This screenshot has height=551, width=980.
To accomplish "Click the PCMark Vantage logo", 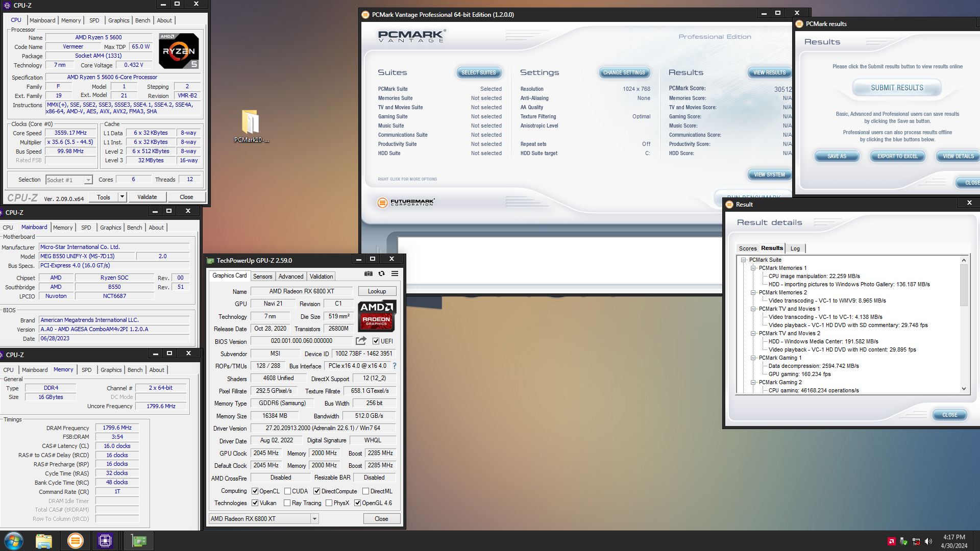I will 412,36.
